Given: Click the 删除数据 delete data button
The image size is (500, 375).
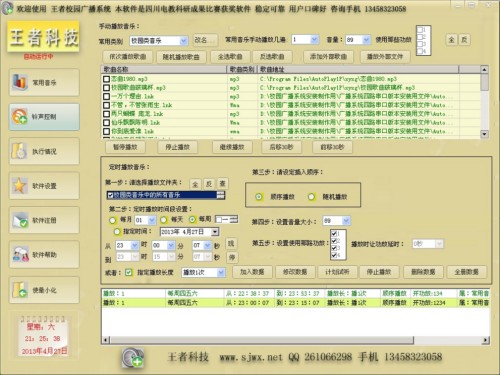Looking at the screenshot, I should [x=423, y=272].
